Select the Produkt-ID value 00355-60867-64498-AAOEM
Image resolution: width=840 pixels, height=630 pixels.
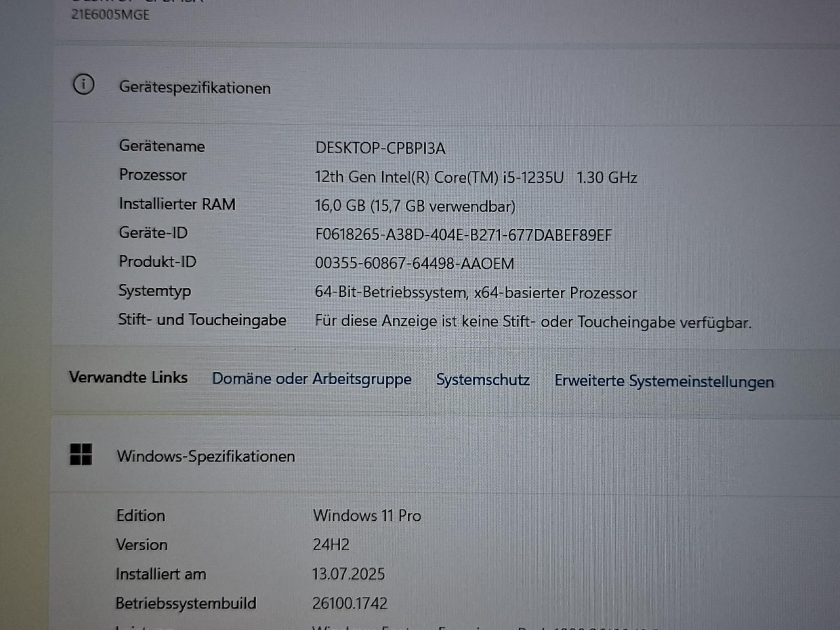(x=415, y=263)
